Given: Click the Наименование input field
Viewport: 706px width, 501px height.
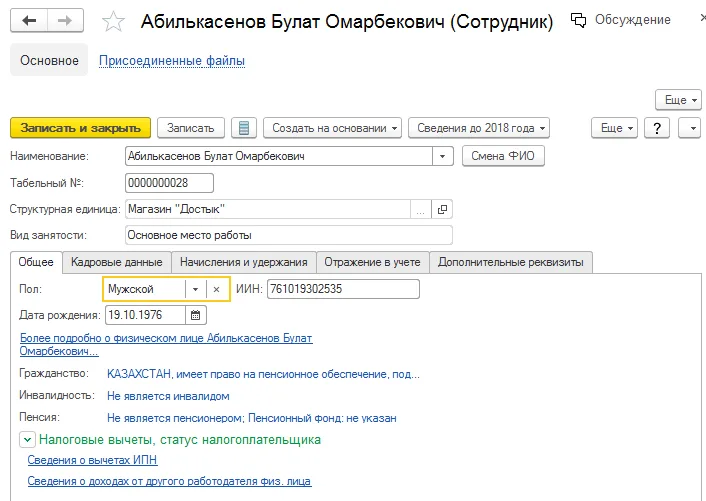Looking at the screenshot, I should (x=279, y=156).
